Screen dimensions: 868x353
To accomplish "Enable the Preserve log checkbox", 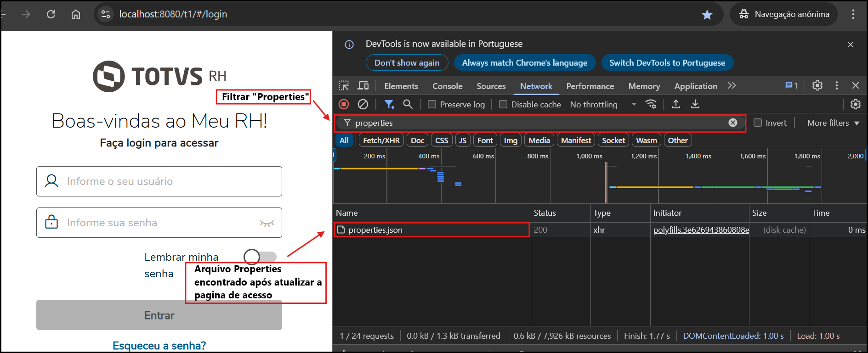I will click(432, 105).
